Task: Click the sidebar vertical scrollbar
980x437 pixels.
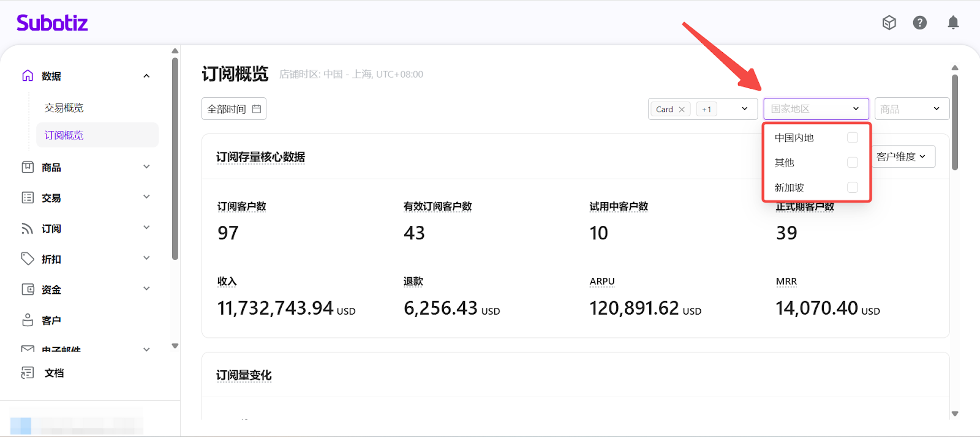Action: [175, 159]
